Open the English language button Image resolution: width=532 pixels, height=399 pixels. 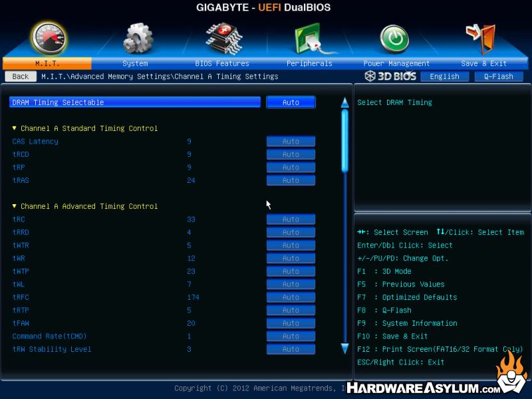pos(444,76)
